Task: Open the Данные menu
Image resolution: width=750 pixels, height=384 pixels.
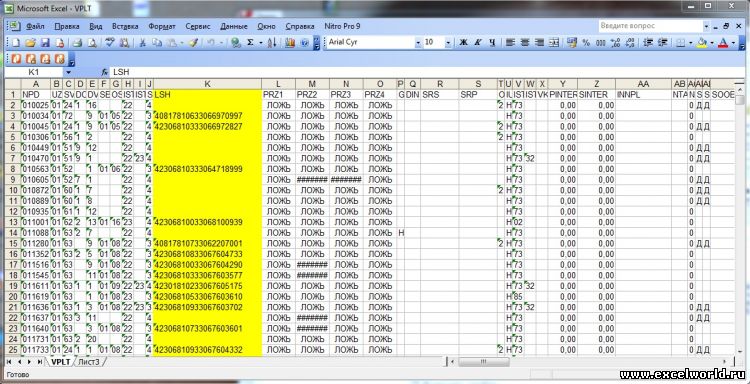Action: pos(234,26)
